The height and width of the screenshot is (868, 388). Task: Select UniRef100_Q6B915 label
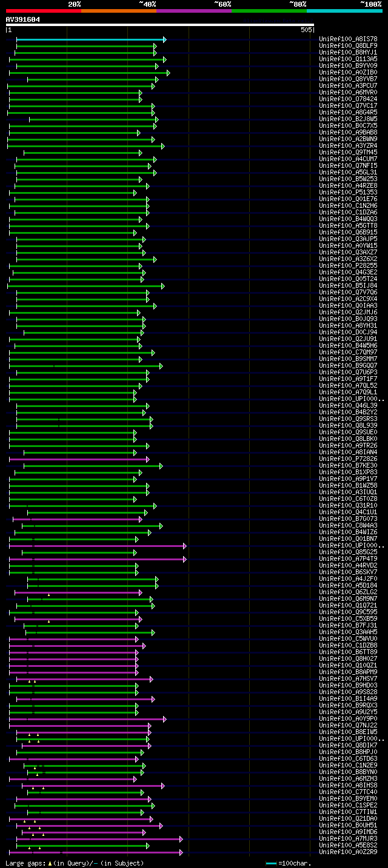click(x=348, y=233)
